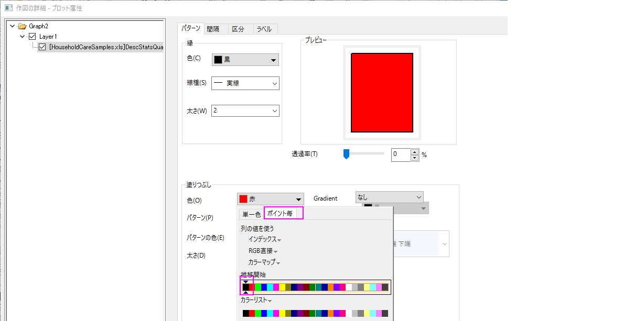Open the Gradient dropdown set to なし
The image size is (644, 321).
point(389,197)
